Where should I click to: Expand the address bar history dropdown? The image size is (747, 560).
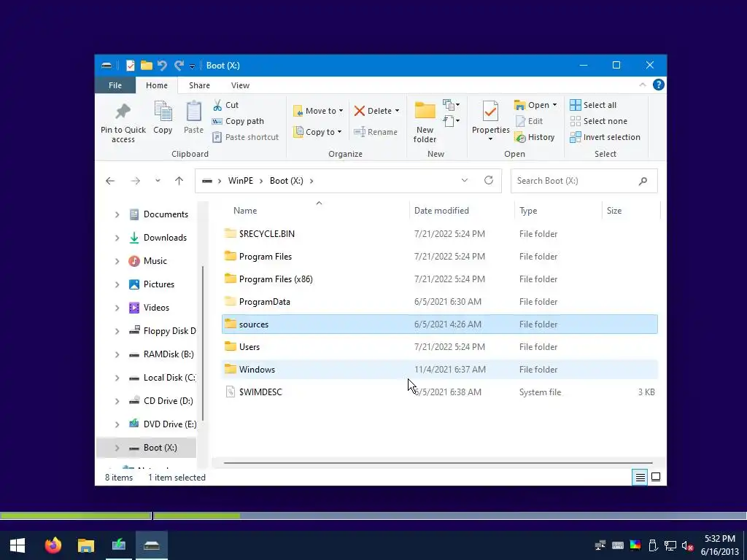pyautogui.click(x=465, y=181)
